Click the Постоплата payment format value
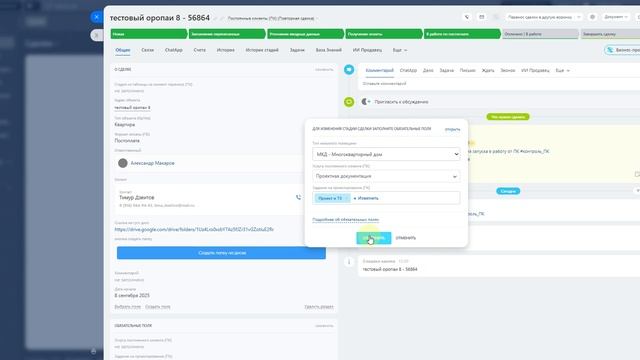The width and height of the screenshot is (640, 360). 127,141
